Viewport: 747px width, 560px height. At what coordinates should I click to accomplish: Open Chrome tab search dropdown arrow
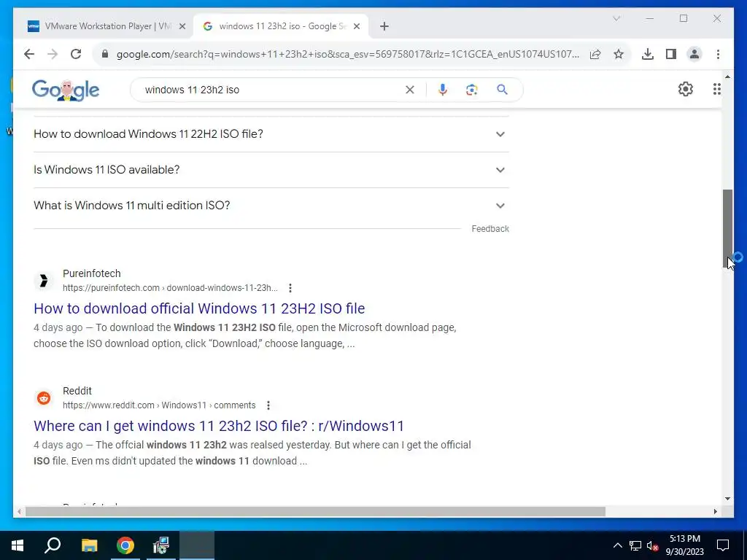pyautogui.click(x=616, y=18)
